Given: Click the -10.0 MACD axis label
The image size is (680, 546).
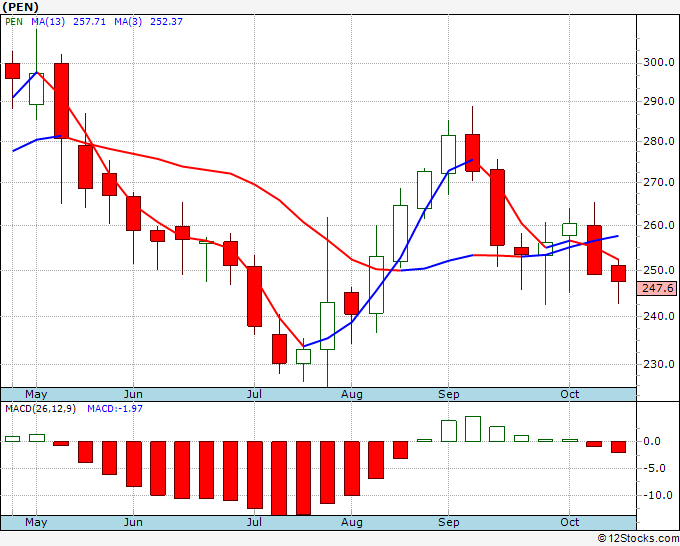Looking at the screenshot, I should coord(657,495).
